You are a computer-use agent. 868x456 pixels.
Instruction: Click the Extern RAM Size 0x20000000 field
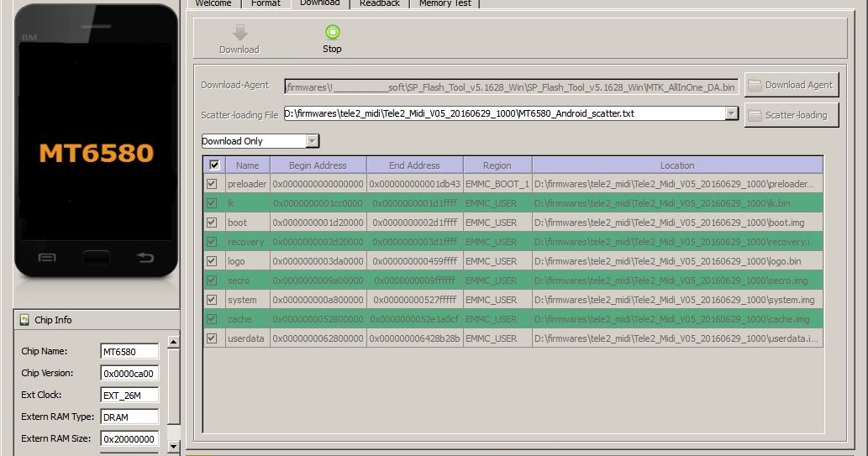[x=129, y=439]
